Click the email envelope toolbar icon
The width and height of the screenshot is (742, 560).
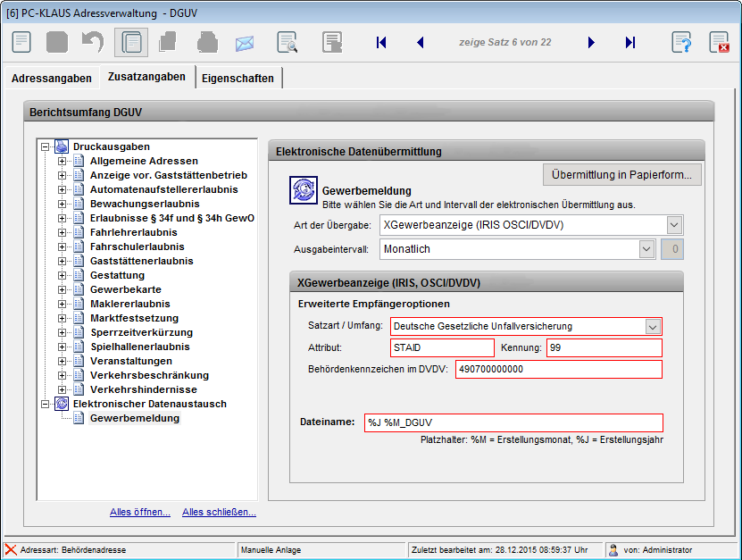pos(245,43)
